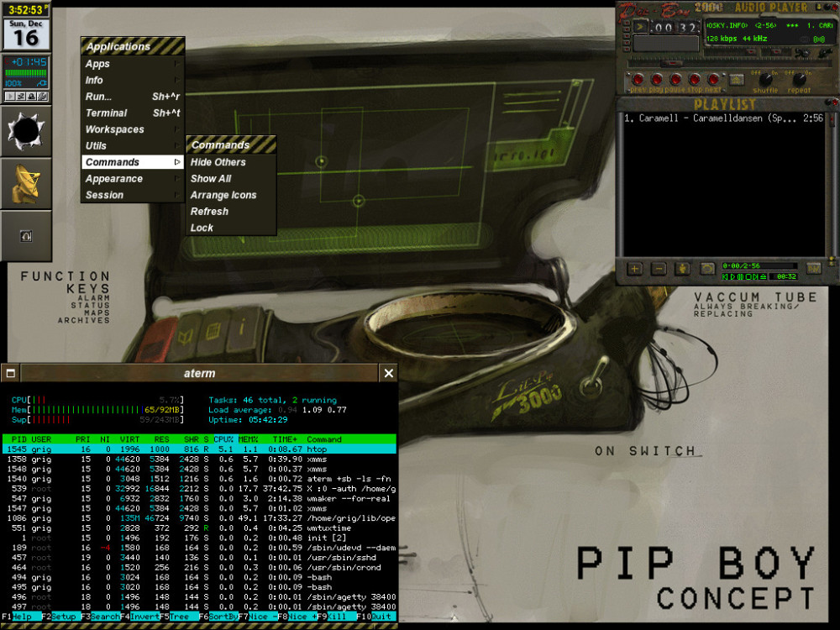Select Lock in Commands menu
Viewport: 840px width, 630px height.
coord(231,228)
